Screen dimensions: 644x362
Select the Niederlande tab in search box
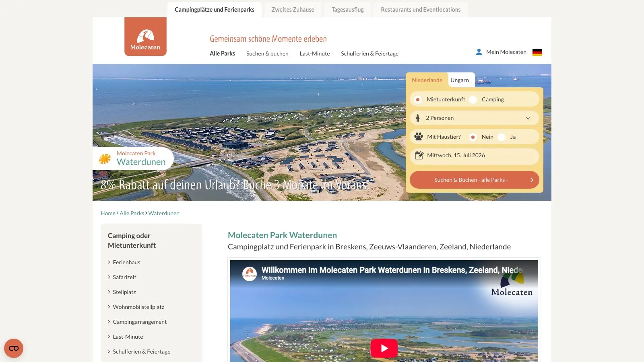427,80
